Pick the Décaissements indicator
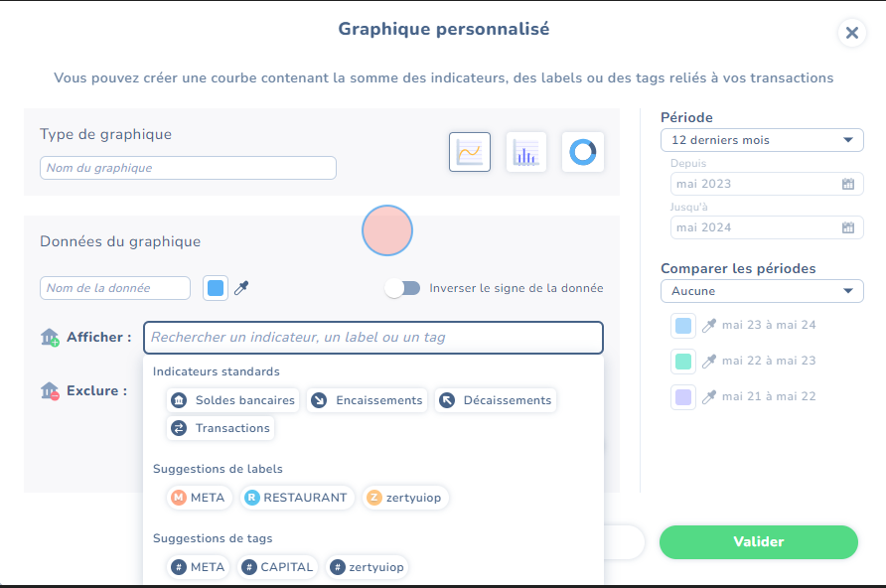 click(496, 400)
